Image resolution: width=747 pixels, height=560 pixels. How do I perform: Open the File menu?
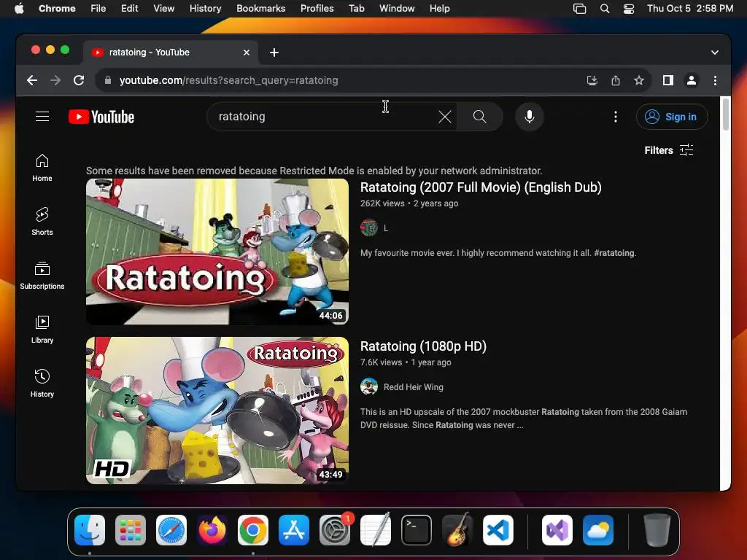pyautogui.click(x=98, y=9)
